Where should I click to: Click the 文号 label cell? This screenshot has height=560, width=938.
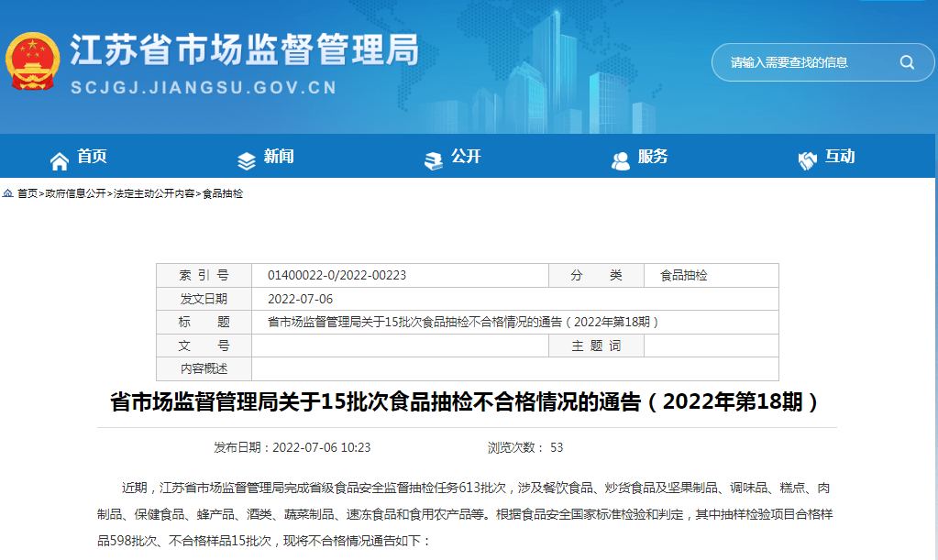(204, 346)
